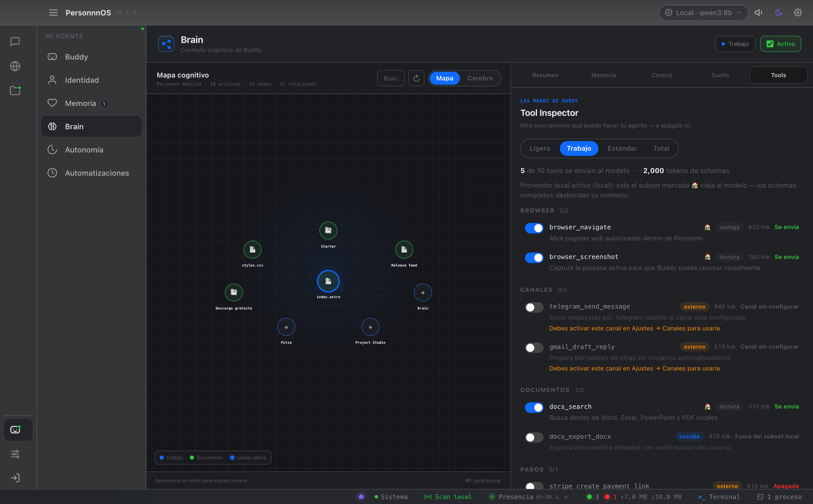813x504 pixels.
Task: Refresh the cognitive map with reload icon
Action: (416, 78)
